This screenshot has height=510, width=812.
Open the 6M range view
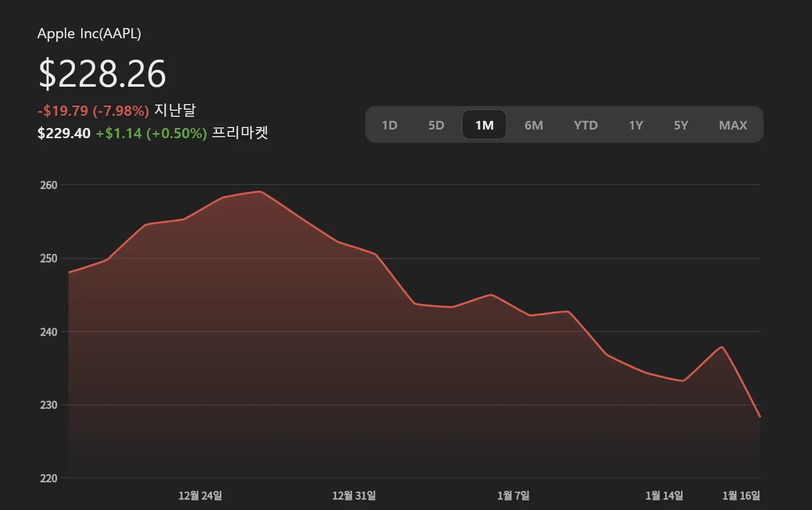point(534,125)
